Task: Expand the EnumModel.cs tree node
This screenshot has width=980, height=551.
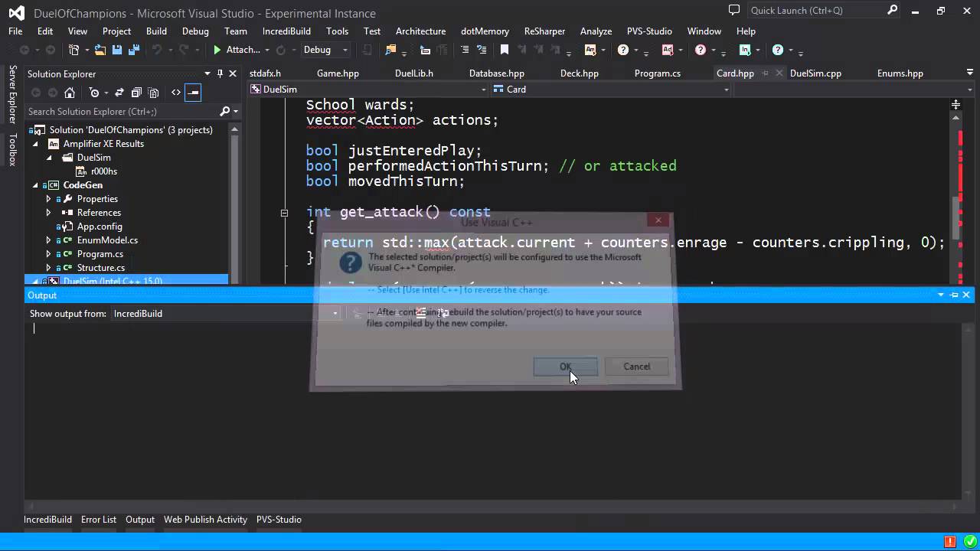Action: point(48,240)
